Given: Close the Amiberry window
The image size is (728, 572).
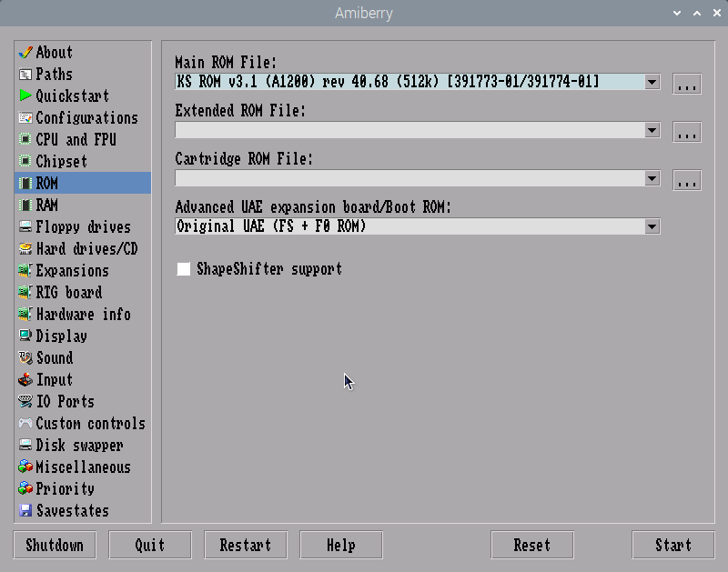Looking at the screenshot, I should coord(717,13).
